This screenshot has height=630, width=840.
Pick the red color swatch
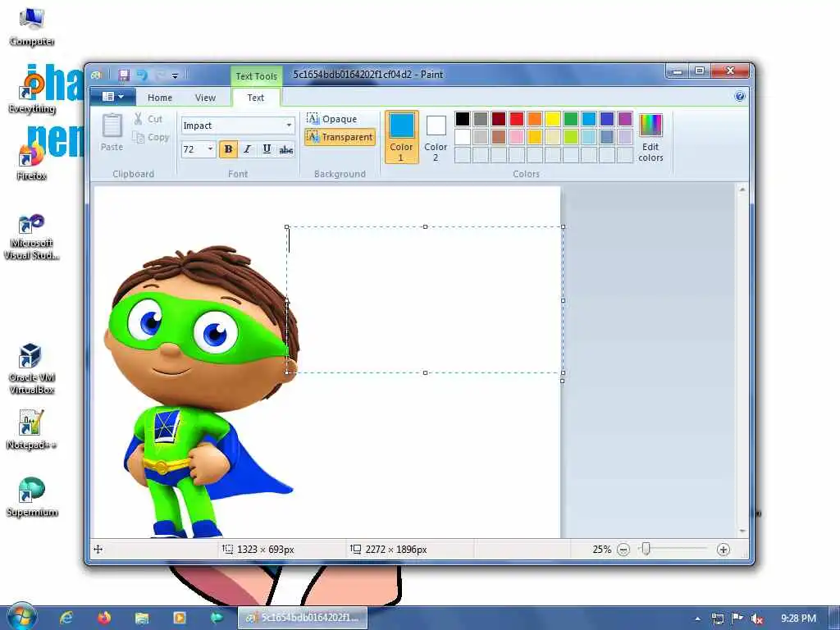[x=517, y=118]
